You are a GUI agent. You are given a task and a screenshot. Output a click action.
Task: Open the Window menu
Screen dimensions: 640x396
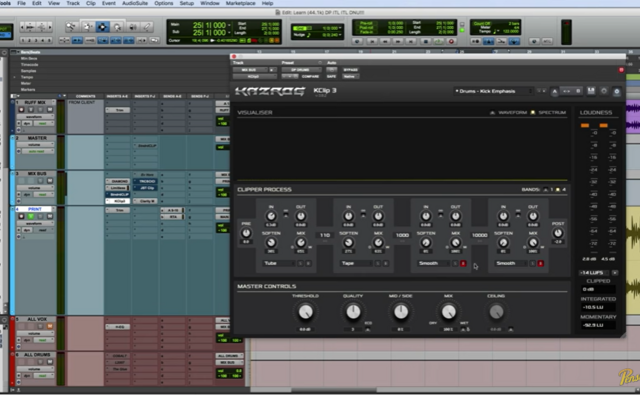point(210,3)
